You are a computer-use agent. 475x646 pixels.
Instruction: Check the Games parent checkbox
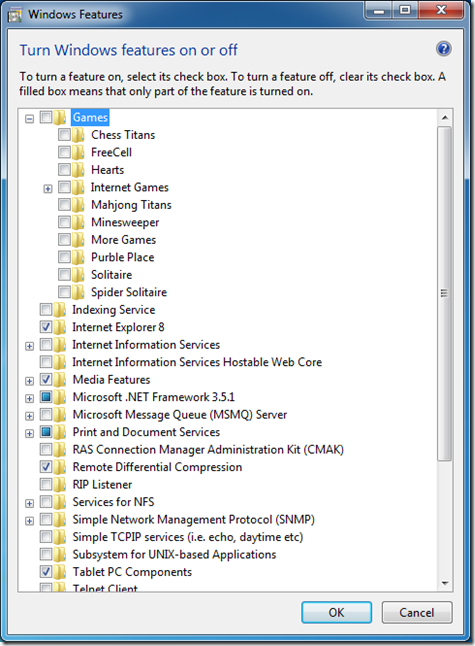(x=46, y=117)
